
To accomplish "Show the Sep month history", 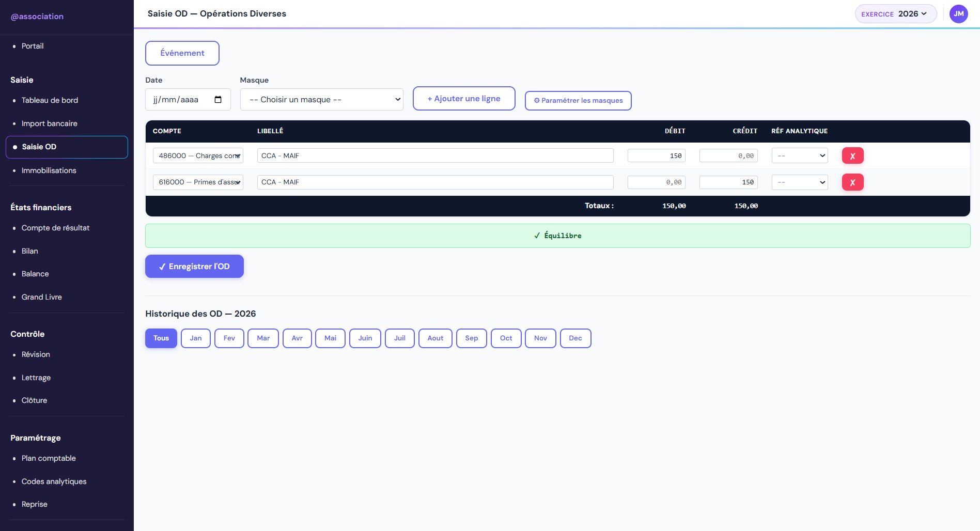I will coord(471,338).
